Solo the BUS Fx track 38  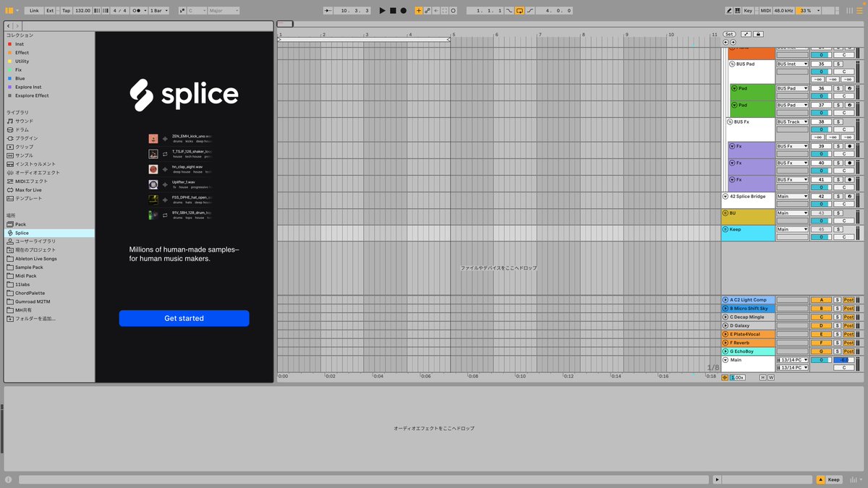[x=838, y=121]
